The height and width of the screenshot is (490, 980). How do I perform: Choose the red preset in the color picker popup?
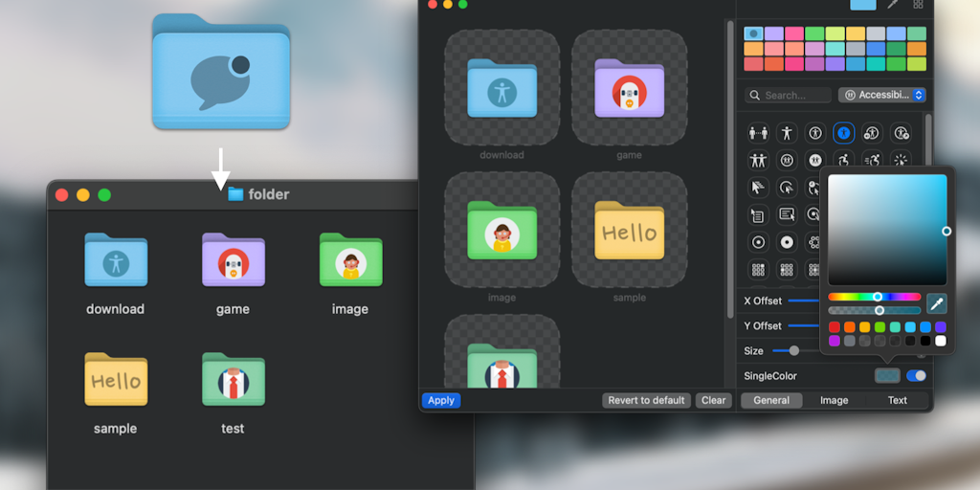click(x=835, y=327)
